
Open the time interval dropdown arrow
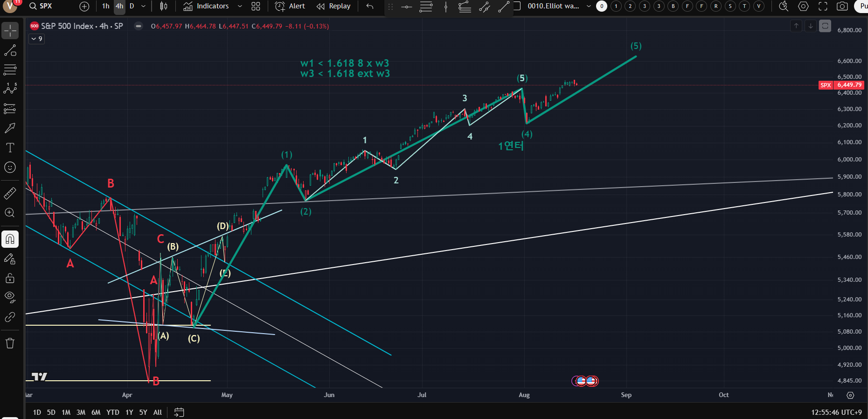(x=143, y=6)
